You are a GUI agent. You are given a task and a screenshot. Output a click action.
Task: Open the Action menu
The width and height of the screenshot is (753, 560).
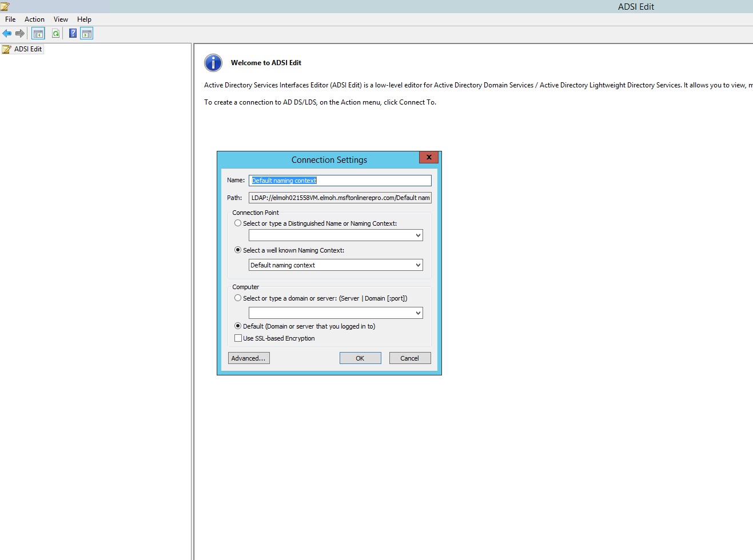coord(34,19)
